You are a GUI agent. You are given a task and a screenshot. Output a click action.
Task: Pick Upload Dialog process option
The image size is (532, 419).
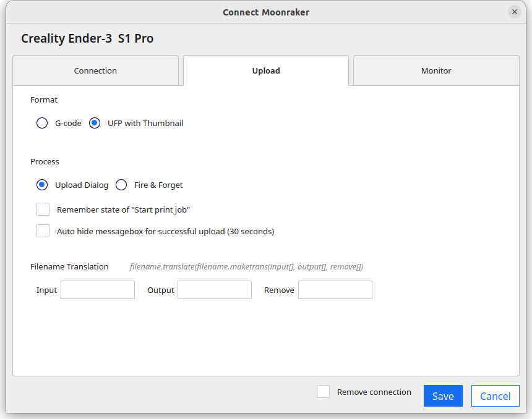click(42, 185)
